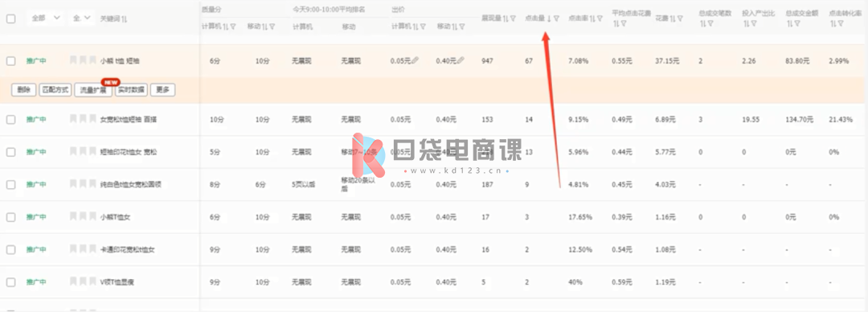Click the 134.70元 transaction amount

pos(799,119)
